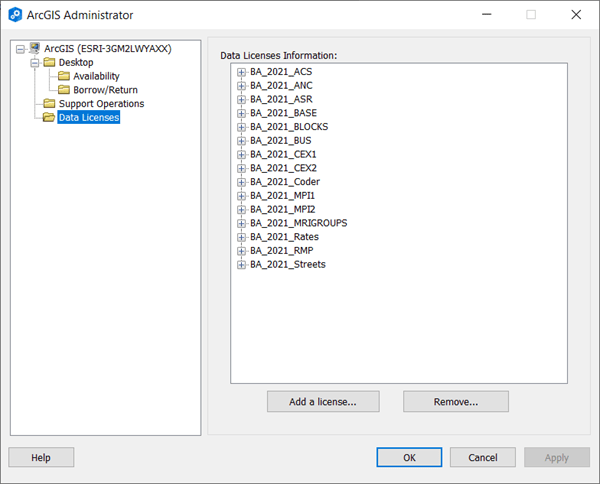600x484 pixels.
Task: Expand the BA_2021_MPI1 license entry
Action: click(241, 196)
